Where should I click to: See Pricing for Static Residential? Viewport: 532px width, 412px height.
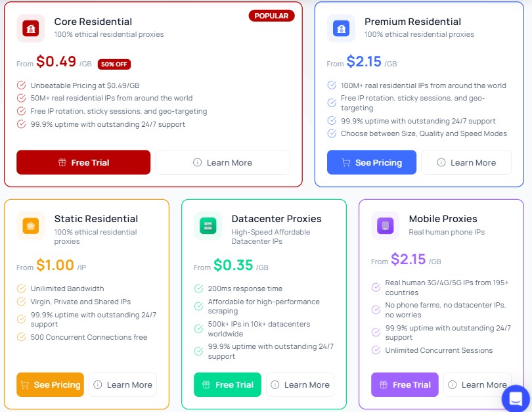point(50,384)
